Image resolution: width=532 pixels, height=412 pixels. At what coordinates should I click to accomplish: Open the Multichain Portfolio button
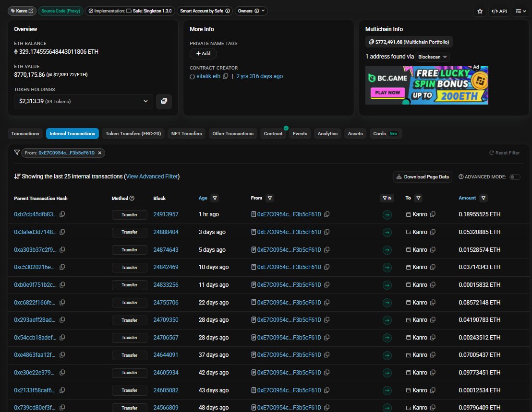(409, 42)
